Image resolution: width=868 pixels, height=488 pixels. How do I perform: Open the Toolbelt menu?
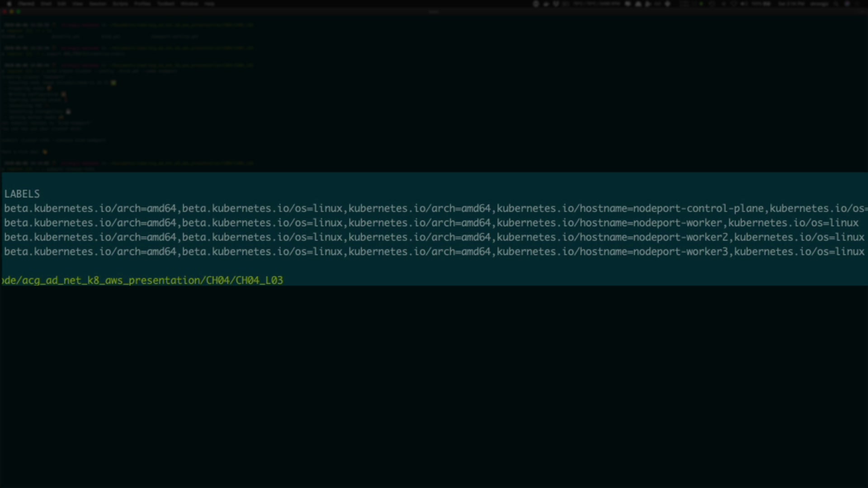point(166,4)
